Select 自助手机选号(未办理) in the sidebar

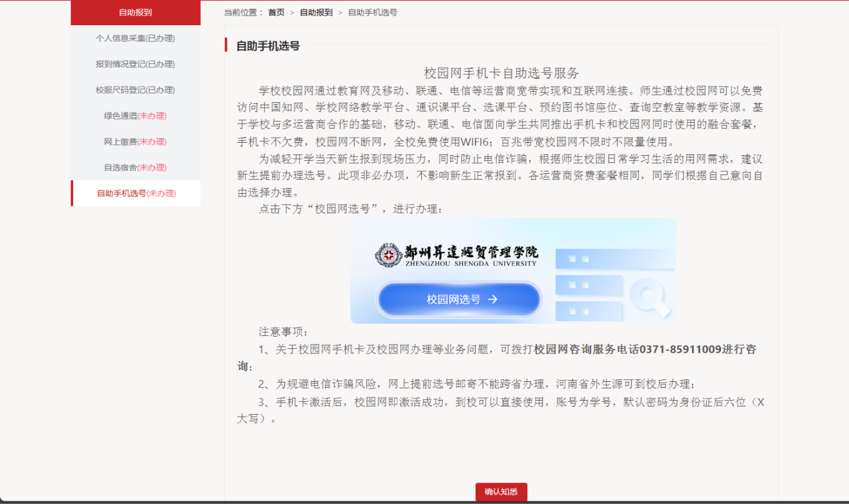[x=136, y=193]
